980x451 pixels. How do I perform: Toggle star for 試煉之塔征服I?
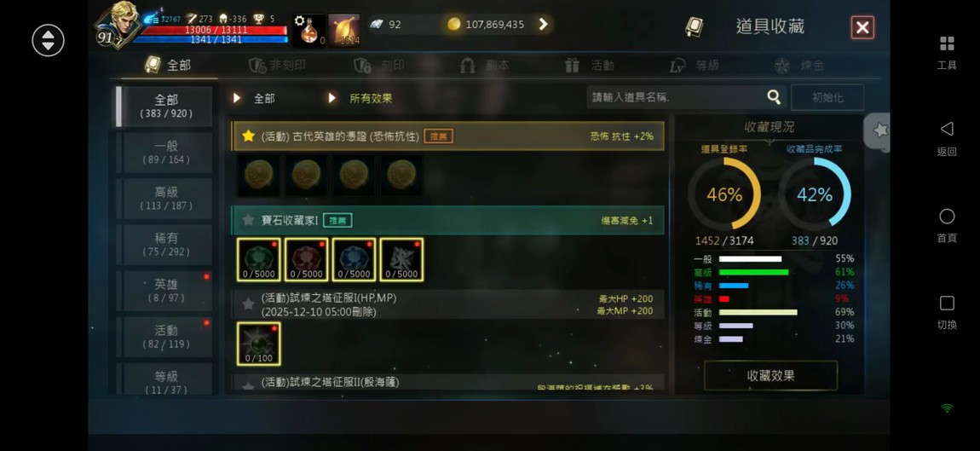(x=248, y=304)
